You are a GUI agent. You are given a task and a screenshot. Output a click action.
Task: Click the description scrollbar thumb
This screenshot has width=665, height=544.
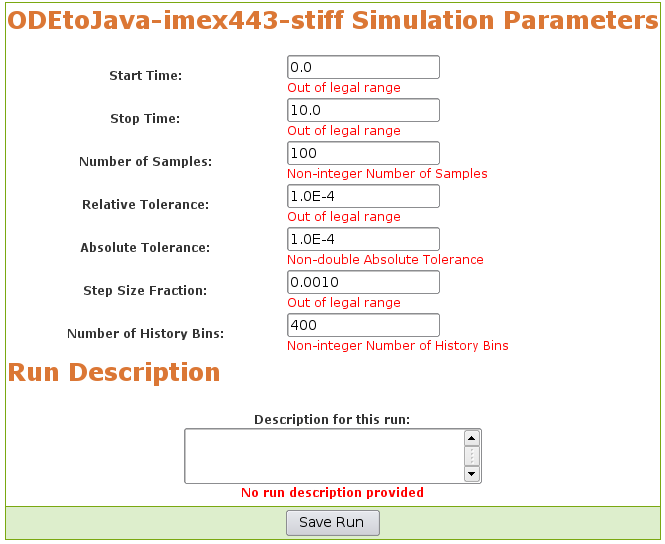472,456
